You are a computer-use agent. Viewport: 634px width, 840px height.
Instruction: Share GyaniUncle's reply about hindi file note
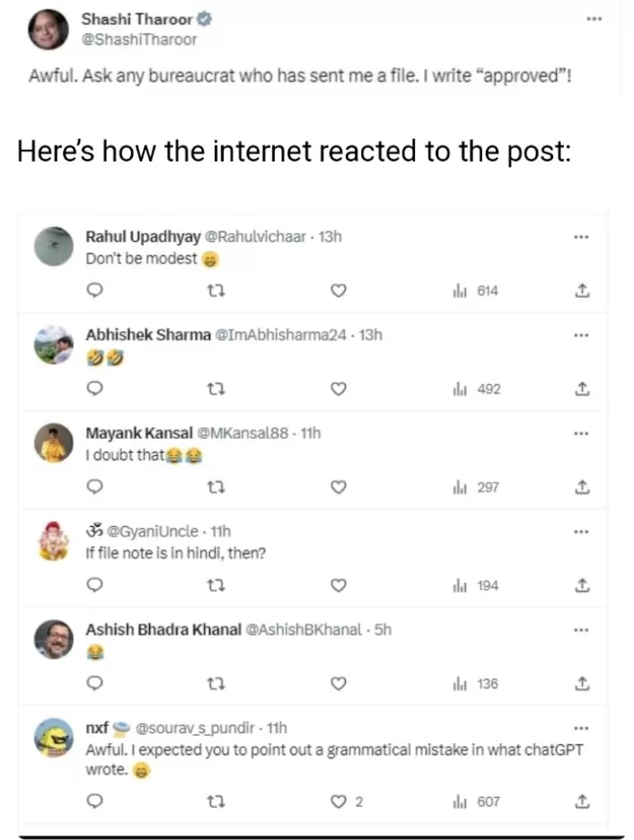tap(581, 586)
